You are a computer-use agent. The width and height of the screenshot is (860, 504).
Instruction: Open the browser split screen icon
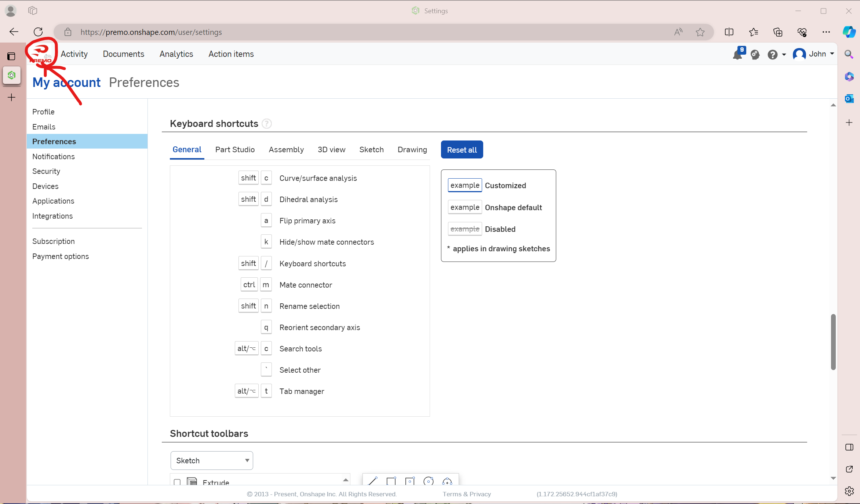pos(729,32)
